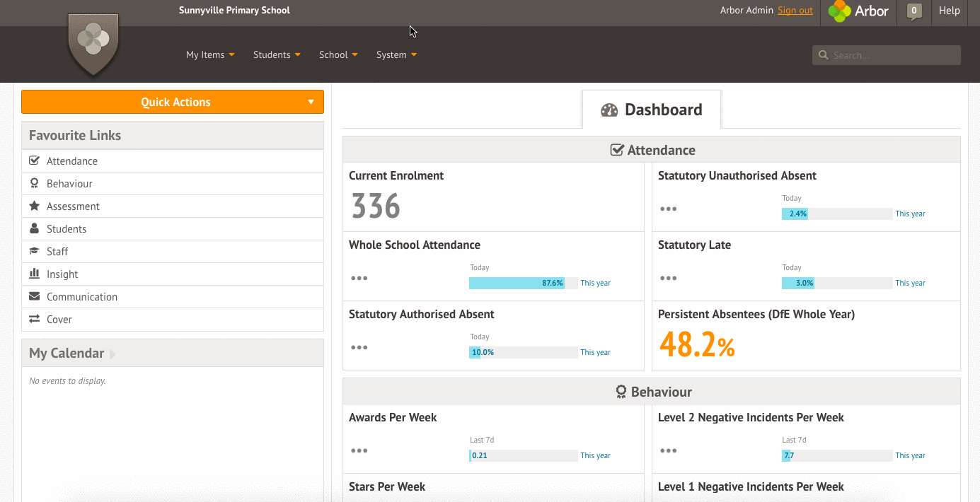Image resolution: width=980 pixels, height=502 pixels.
Task: Open the System menu
Action: pyautogui.click(x=396, y=54)
